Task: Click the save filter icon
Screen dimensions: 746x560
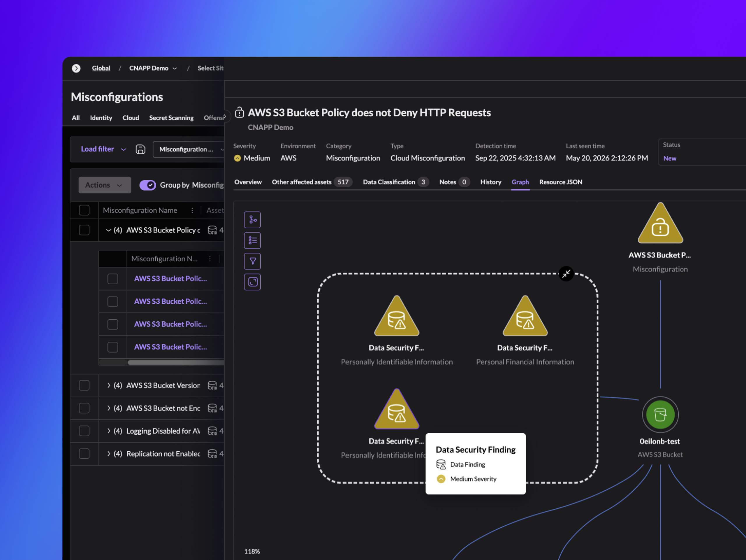Action: [x=140, y=149]
